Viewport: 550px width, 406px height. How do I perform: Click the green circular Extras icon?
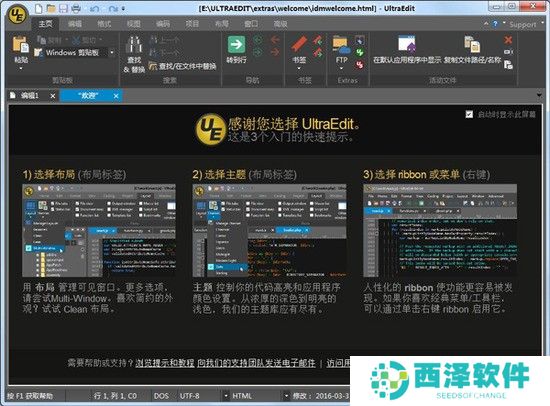click(360, 53)
